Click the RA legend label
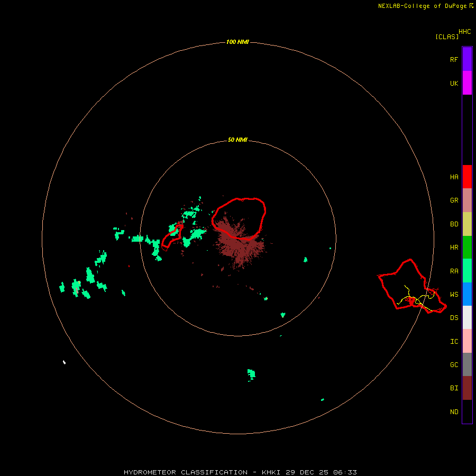 click(x=454, y=271)
